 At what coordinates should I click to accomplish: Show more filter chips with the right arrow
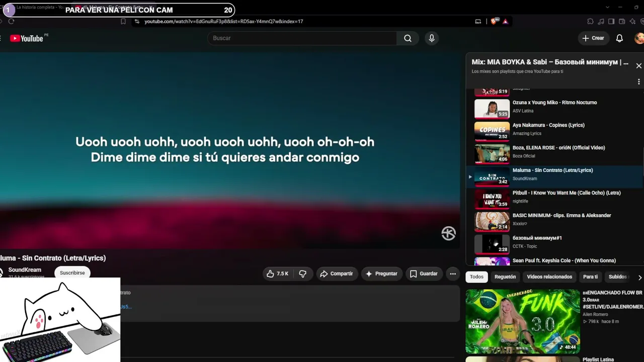point(639,277)
